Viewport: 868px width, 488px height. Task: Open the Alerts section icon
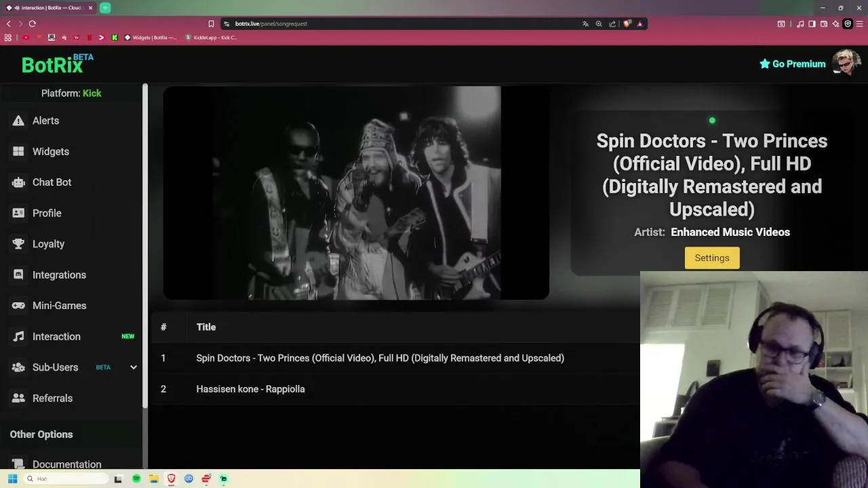18,121
